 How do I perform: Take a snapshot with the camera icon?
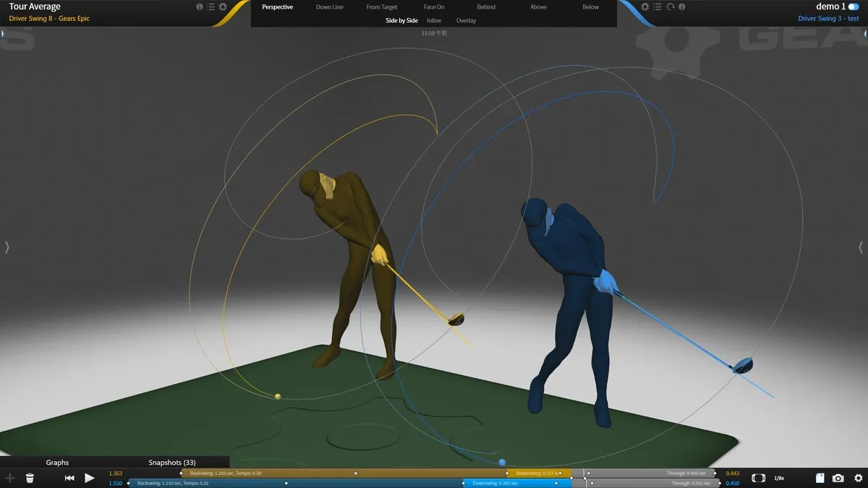[838, 478]
